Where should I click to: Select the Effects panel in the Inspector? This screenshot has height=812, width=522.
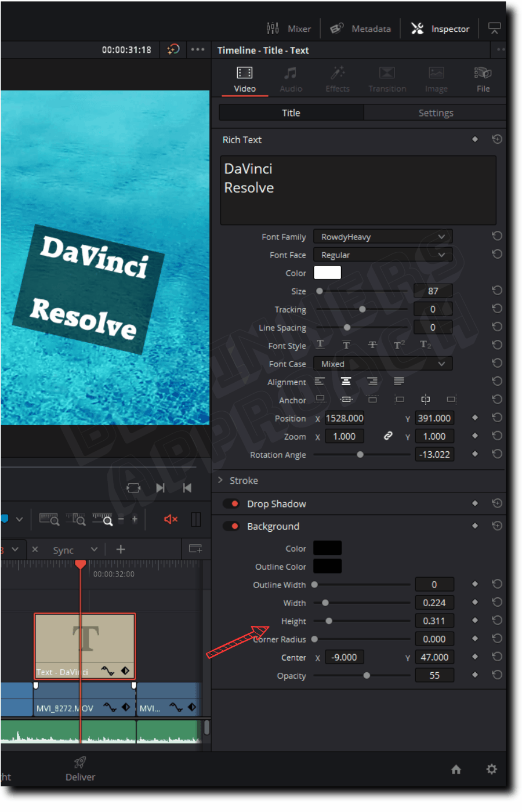point(337,78)
